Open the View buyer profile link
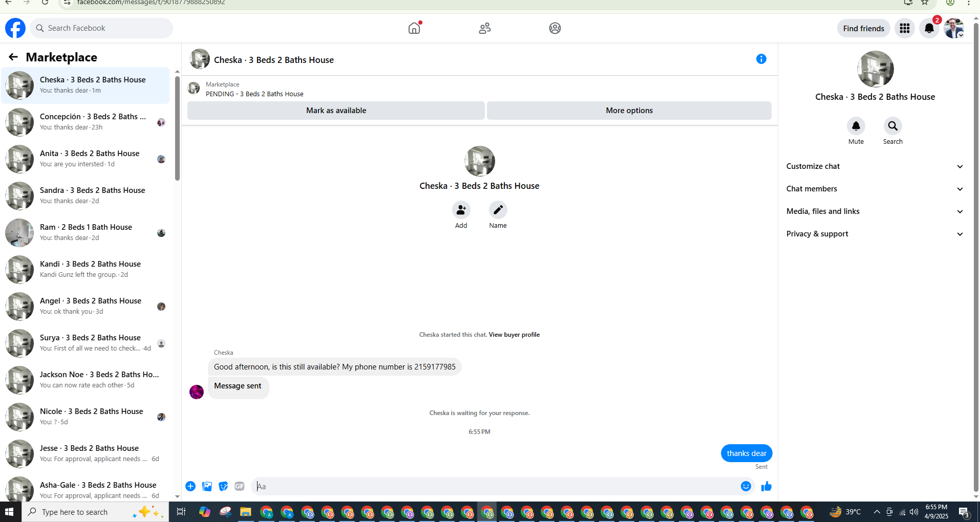980x522 pixels. pos(514,335)
